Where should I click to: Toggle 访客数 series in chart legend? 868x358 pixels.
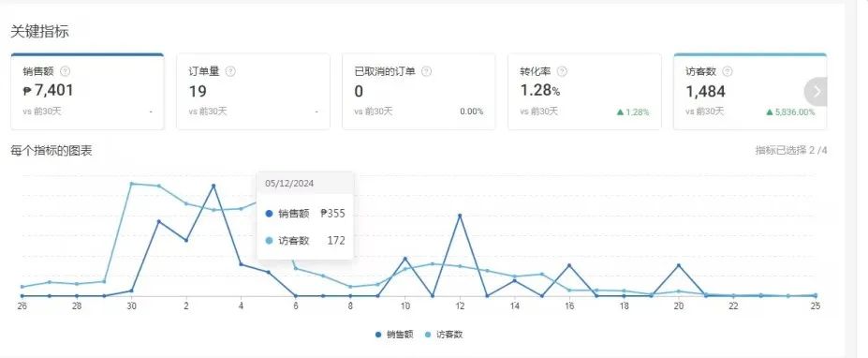point(444,335)
